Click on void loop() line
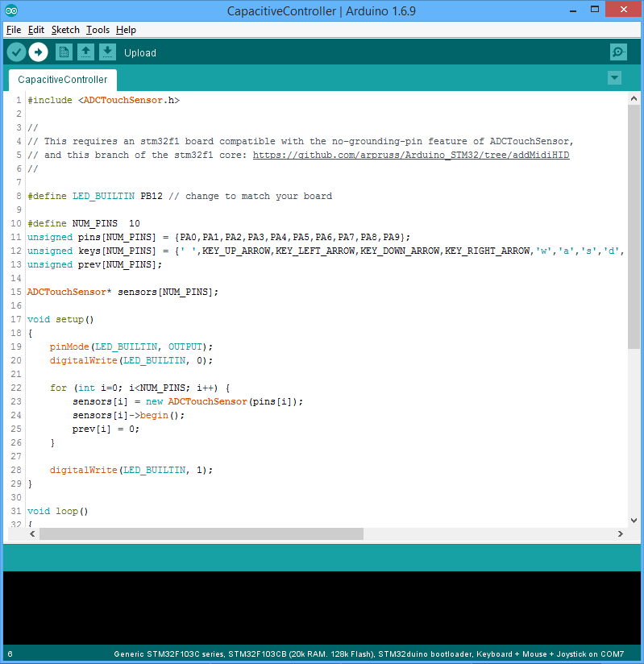Screen dimensions: 644x664 point(57,511)
